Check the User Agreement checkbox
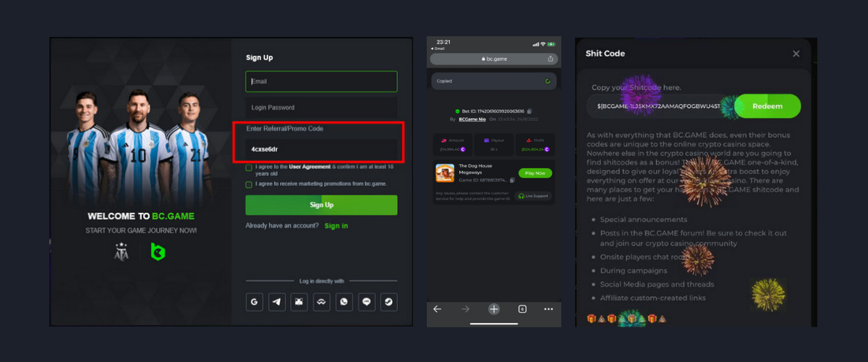868x362 pixels. pos(249,167)
